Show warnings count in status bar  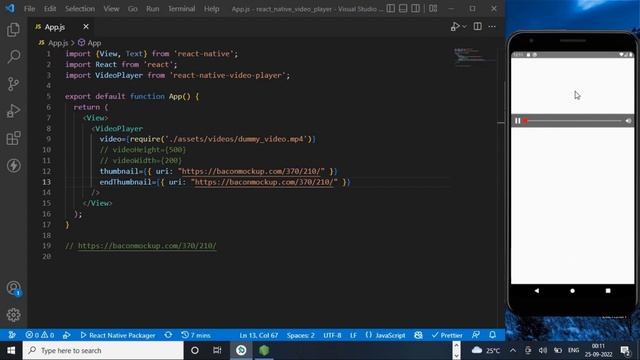[47, 335]
